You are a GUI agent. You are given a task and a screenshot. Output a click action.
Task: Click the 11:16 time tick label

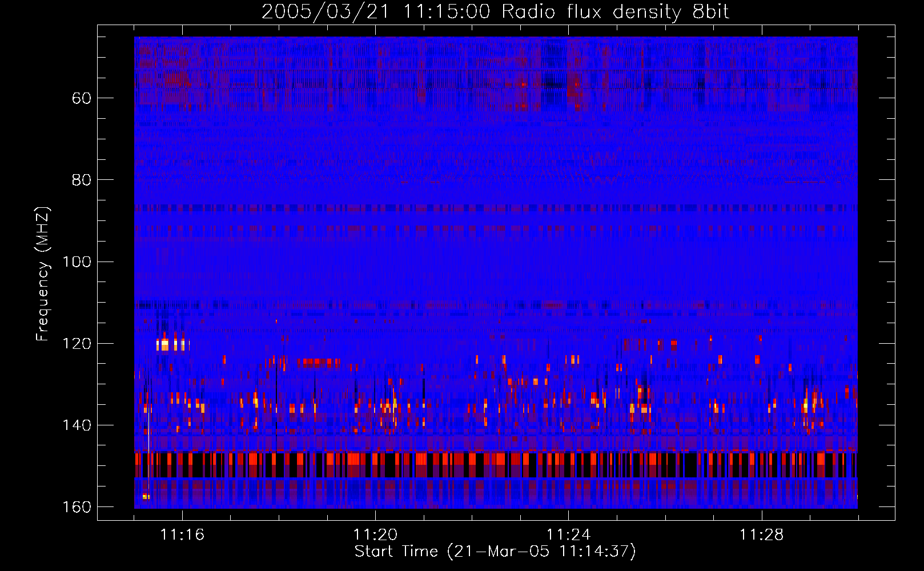pyautogui.click(x=182, y=534)
